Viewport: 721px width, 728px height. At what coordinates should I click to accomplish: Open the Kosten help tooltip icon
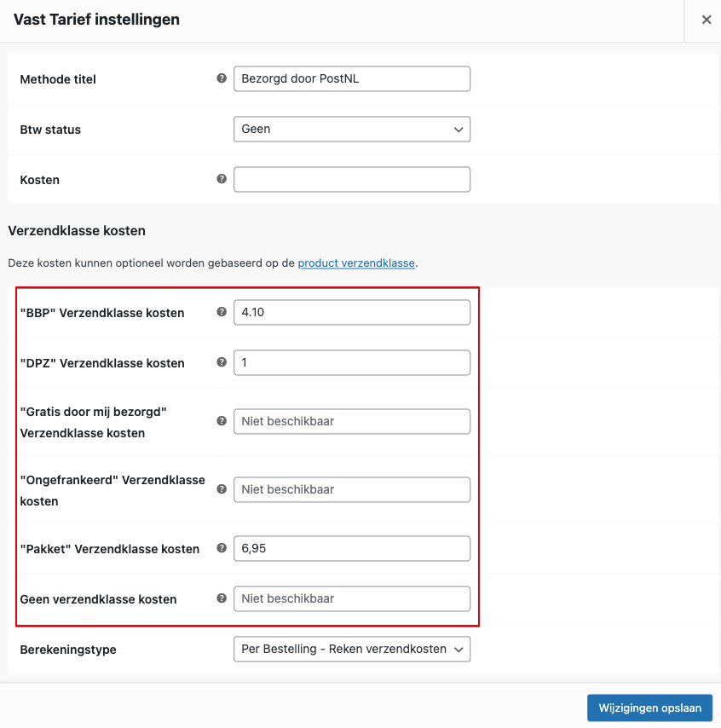pos(222,180)
